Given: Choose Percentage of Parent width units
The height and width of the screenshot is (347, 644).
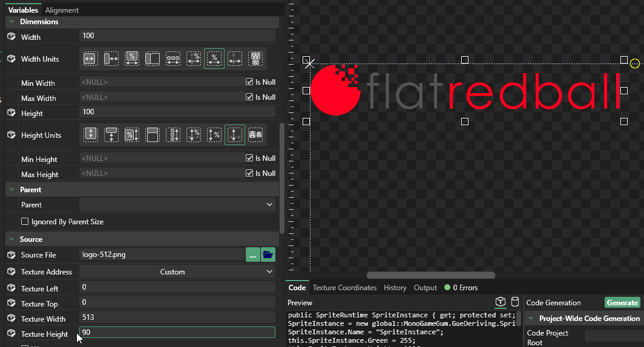Looking at the screenshot, I should coord(131,59).
